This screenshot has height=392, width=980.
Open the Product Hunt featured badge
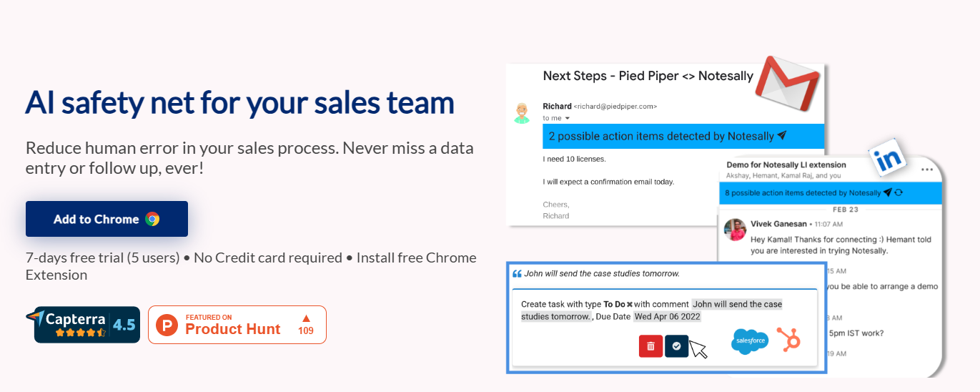(237, 325)
